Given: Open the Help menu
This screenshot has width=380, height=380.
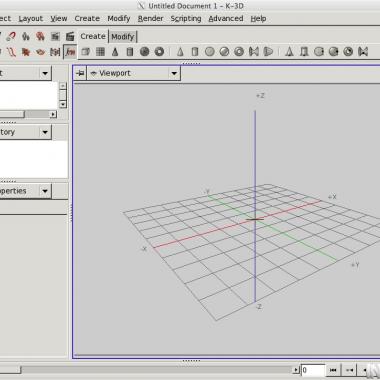Looking at the screenshot, I should (258, 19).
